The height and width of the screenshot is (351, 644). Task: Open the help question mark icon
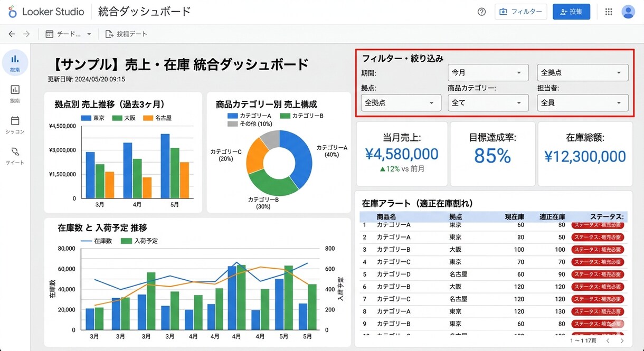[481, 12]
